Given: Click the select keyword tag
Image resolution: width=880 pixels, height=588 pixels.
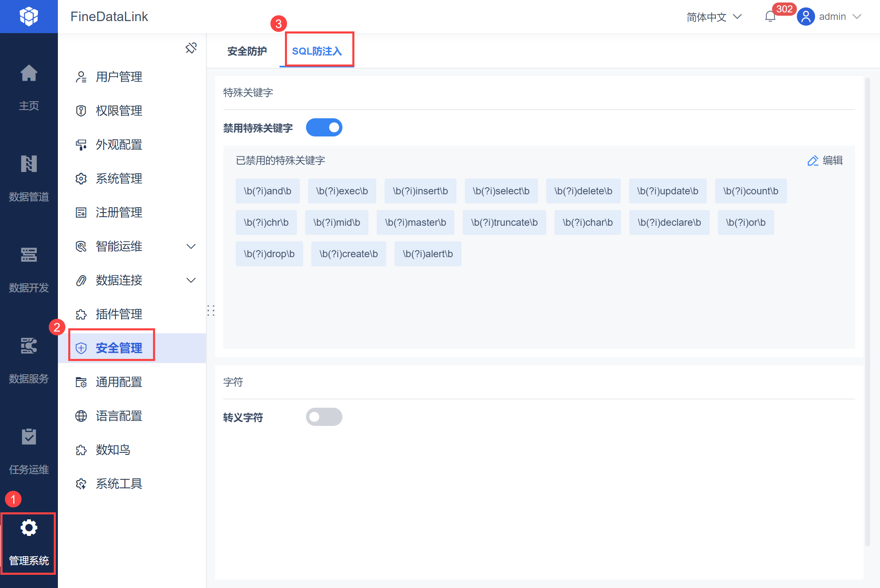Looking at the screenshot, I should [x=501, y=191].
